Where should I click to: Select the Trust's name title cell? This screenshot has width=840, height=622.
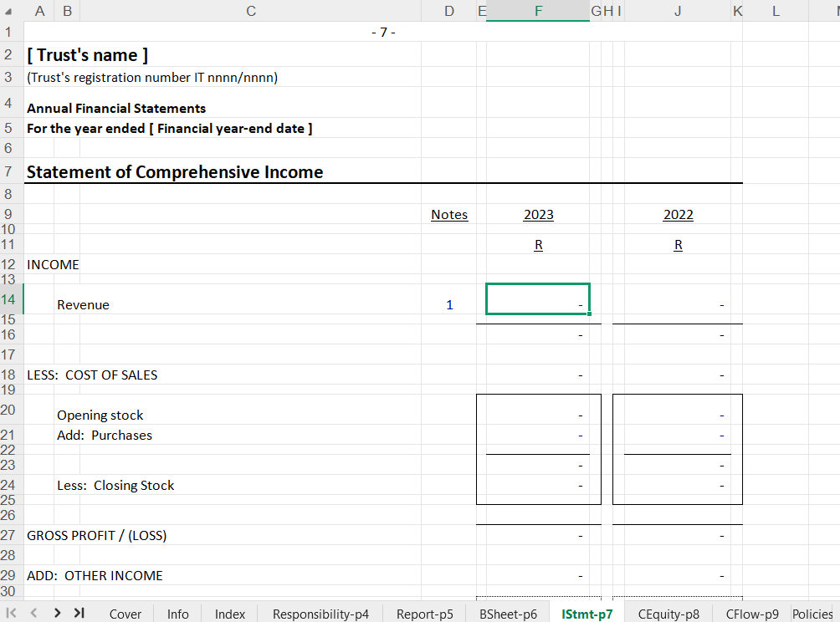(x=88, y=55)
